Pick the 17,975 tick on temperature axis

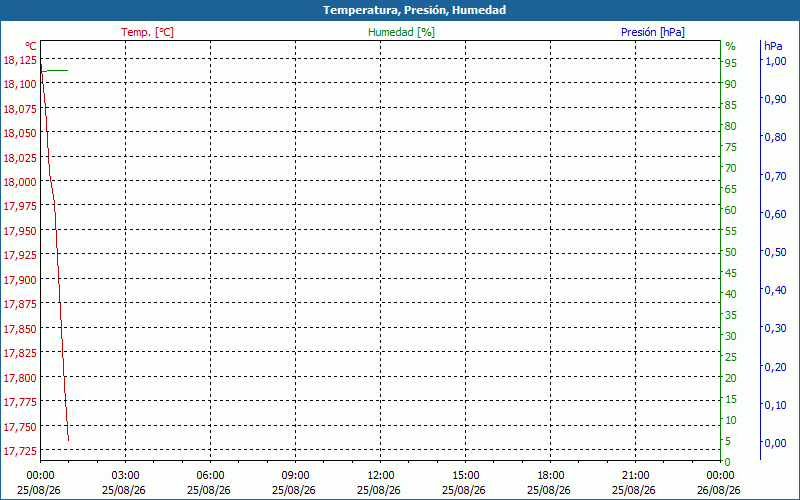click(20, 206)
